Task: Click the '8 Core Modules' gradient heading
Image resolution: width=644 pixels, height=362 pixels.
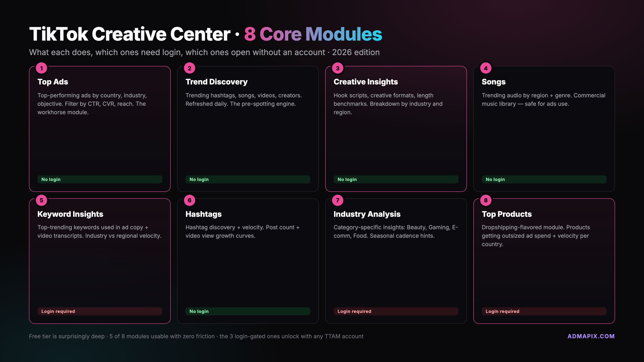Action: pyautogui.click(x=313, y=34)
